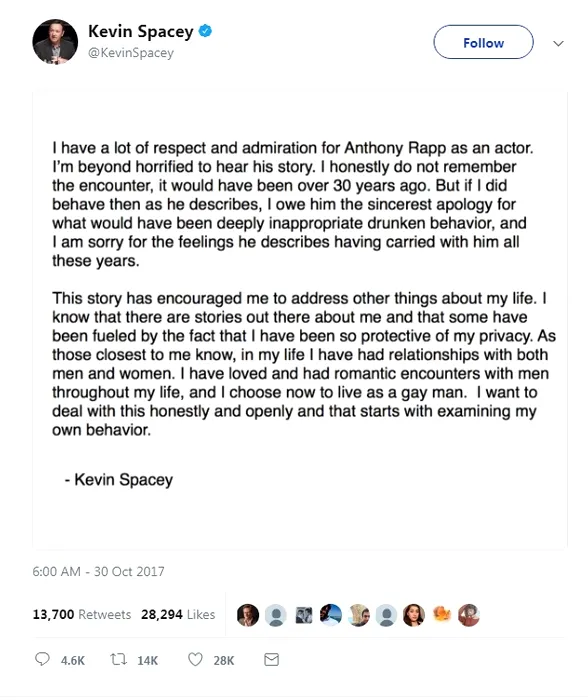Open the tweet options chevron menu
Viewport: 588px width, 700px height.
tap(558, 43)
